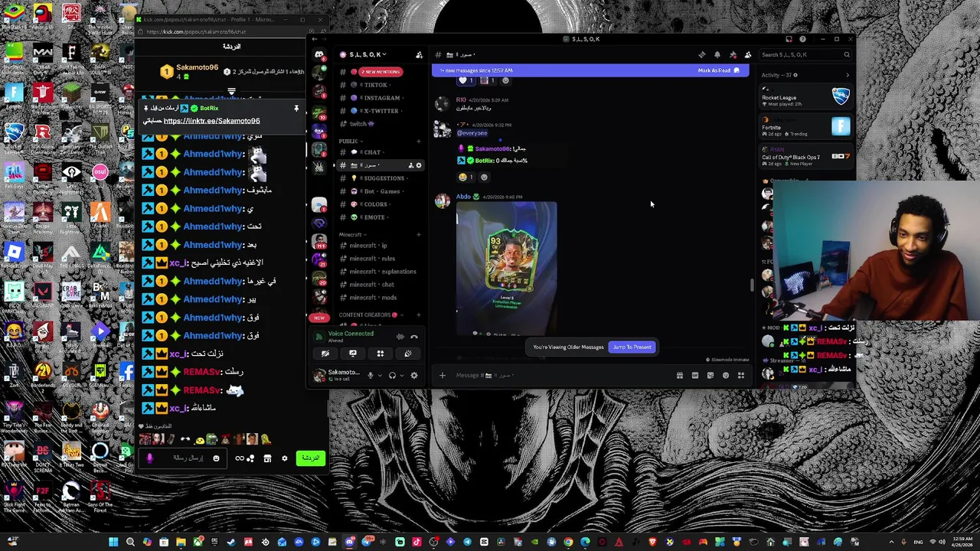
Task: Expand microphone input options arrow
Action: click(x=380, y=375)
